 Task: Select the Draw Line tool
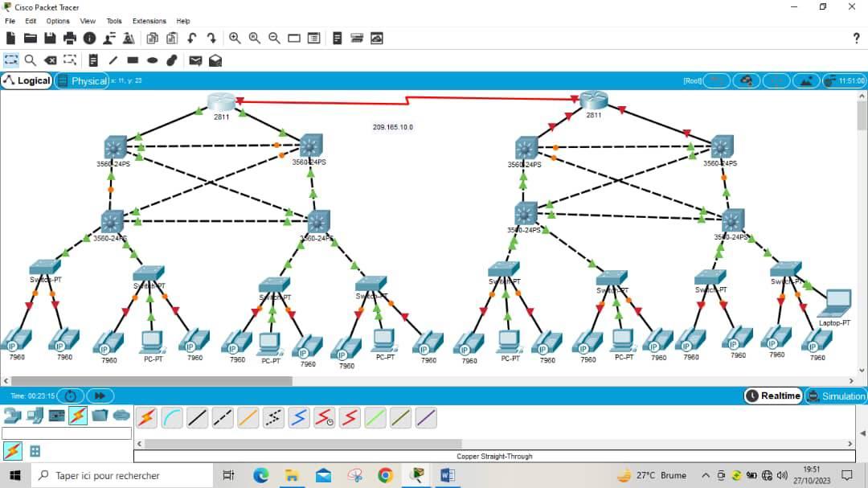[x=113, y=60]
